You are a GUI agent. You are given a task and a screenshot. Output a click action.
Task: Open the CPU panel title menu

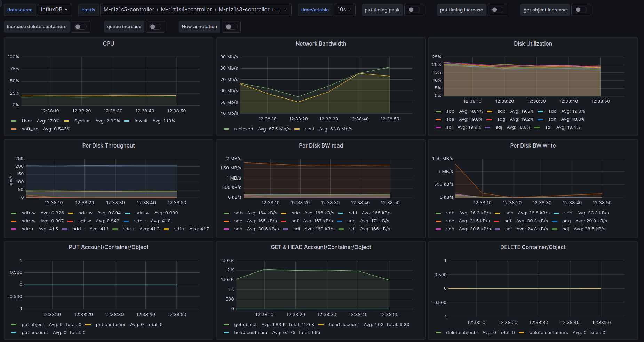click(108, 43)
